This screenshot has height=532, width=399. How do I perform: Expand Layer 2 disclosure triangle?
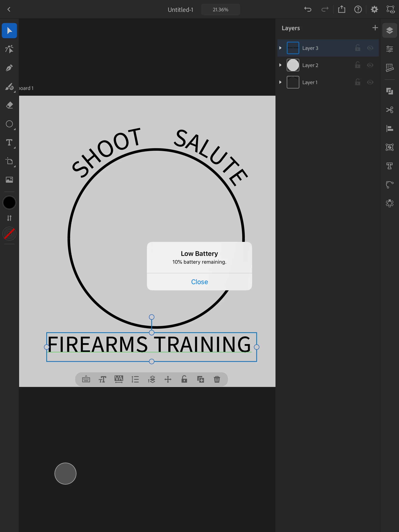tap(280, 65)
